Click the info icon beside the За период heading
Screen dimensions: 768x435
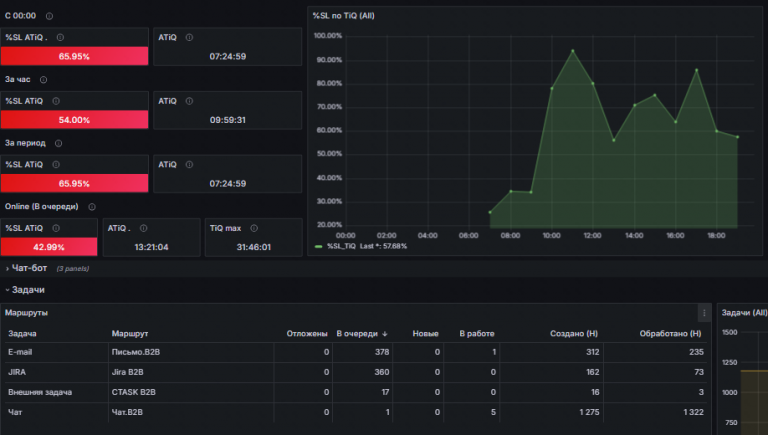pos(59,143)
